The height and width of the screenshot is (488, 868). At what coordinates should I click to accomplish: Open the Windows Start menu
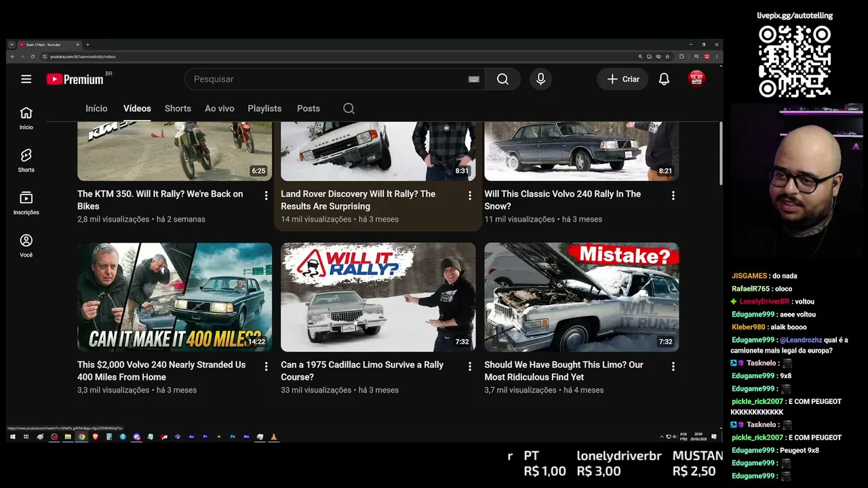coord(12,437)
